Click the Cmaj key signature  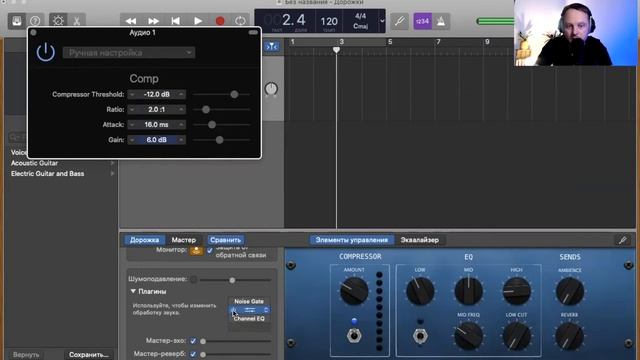[360, 26]
